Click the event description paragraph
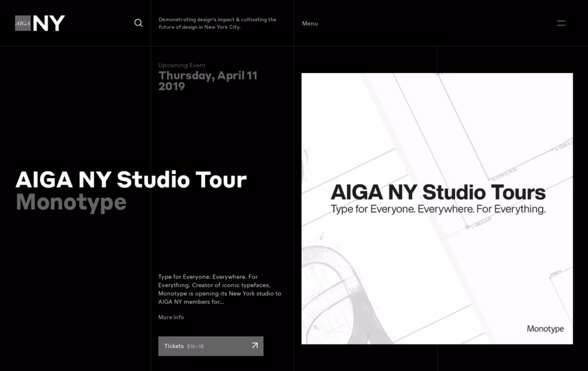Screen dimensions: 588x371 tap(220, 289)
